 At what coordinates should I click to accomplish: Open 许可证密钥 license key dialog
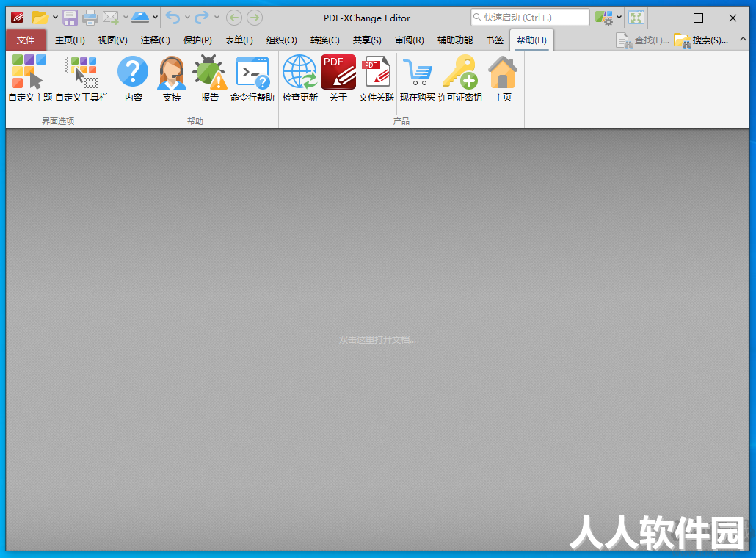click(x=460, y=78)
